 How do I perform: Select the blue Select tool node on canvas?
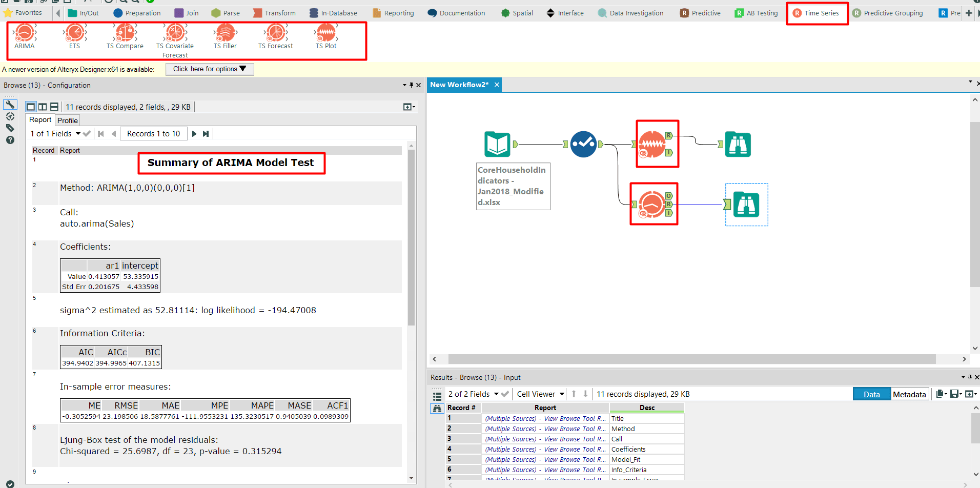coord(583,144)
